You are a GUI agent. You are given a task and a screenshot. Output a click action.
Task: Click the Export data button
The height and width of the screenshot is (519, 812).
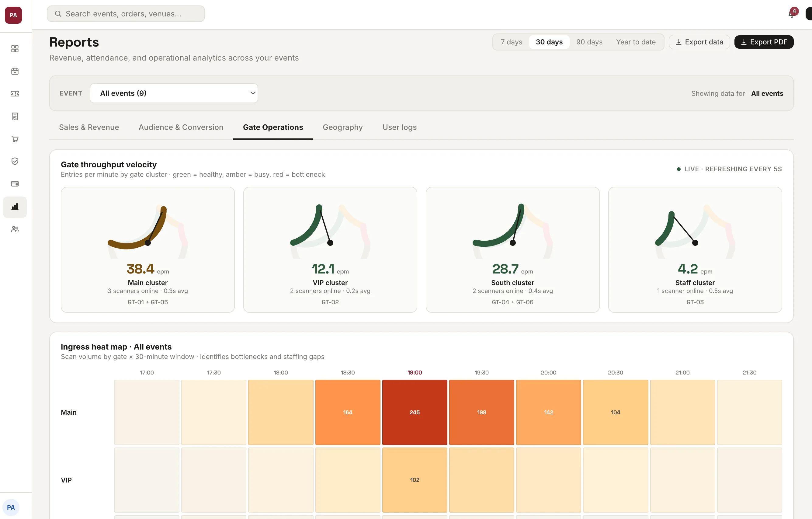[699, 42]
